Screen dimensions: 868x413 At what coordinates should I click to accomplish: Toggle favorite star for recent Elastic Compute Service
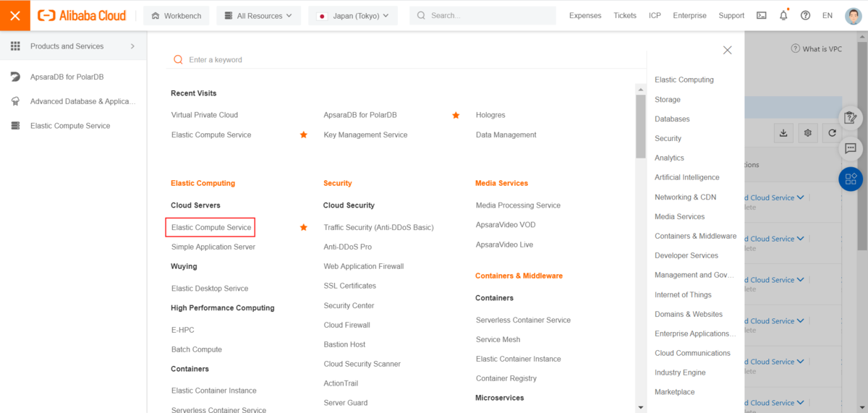[304, 135]
